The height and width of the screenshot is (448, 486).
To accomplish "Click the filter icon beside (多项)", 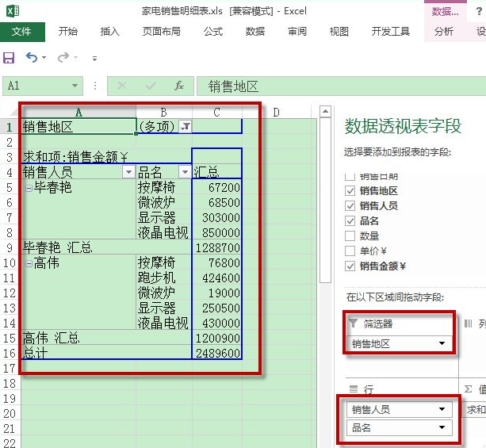I will (x=185, y=126).
